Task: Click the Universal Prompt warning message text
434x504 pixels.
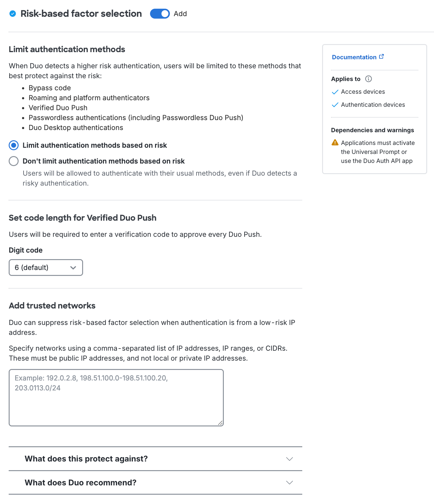Action: point(377,152)
